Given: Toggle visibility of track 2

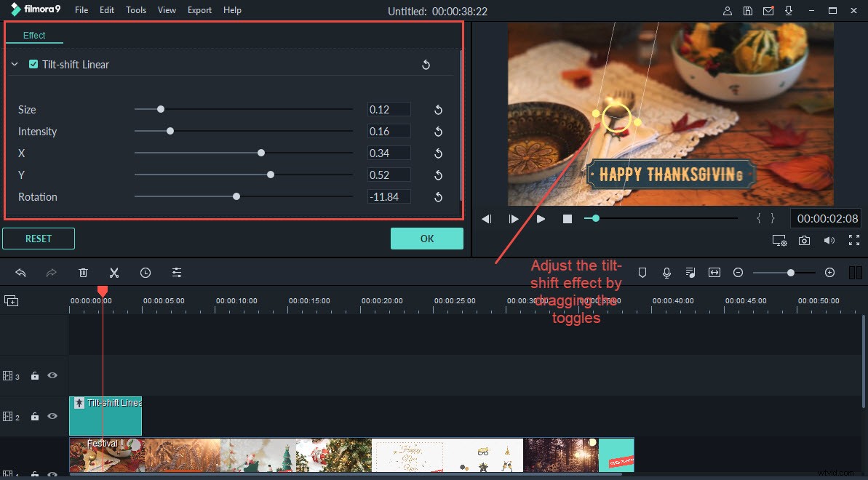Looking at the screenshot, I should tap(52, 416).
